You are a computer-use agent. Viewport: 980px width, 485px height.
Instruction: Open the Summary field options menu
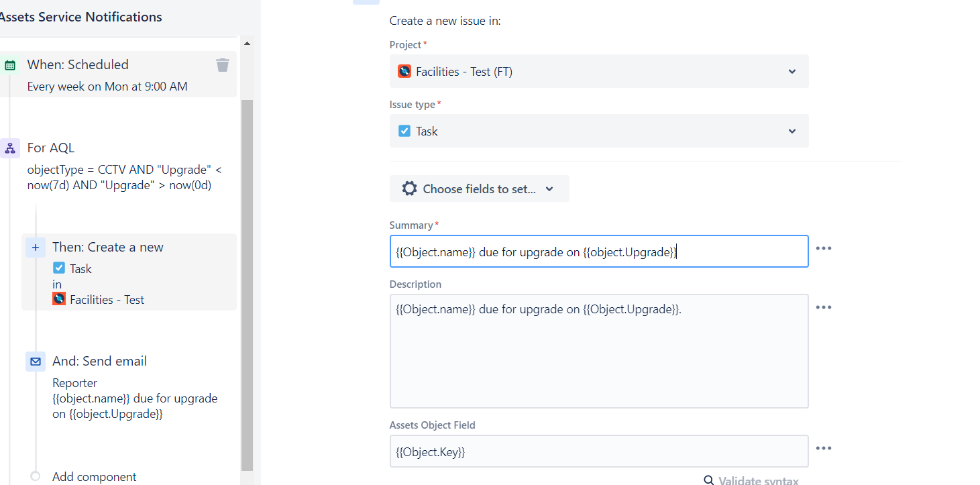coord(824,248)
